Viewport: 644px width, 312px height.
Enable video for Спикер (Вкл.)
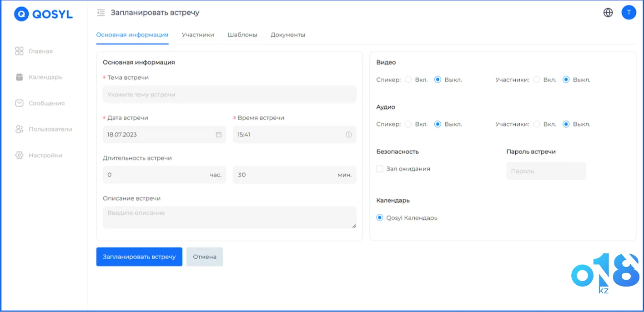408,80
